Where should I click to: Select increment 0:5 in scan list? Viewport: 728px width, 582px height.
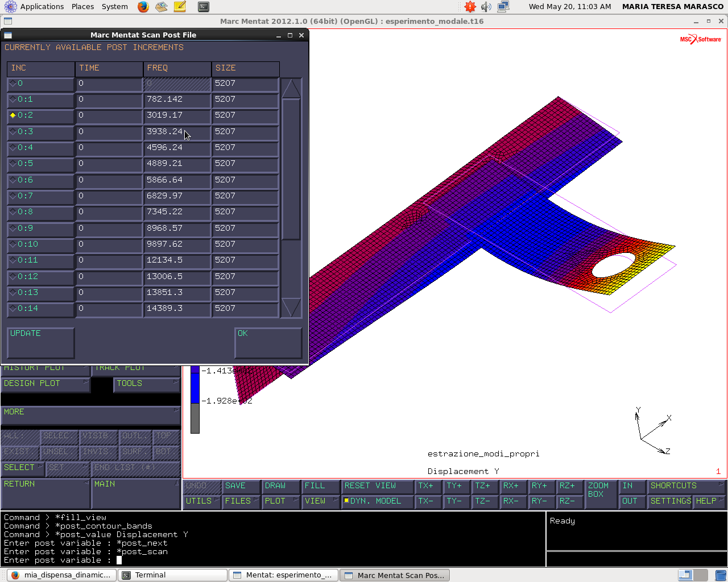click(x=40, y=164)
